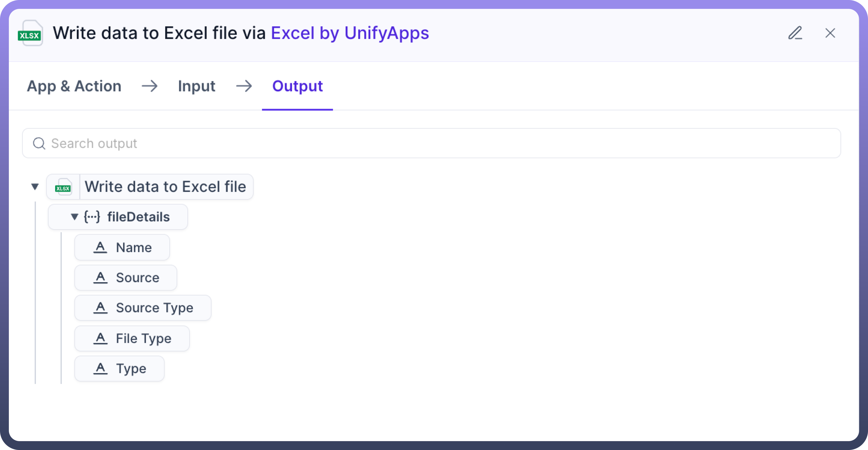Click the text-type icon beside File Type
Image resolution: width=868 pixels, height=450 pixels.
[x=100, y=338]
